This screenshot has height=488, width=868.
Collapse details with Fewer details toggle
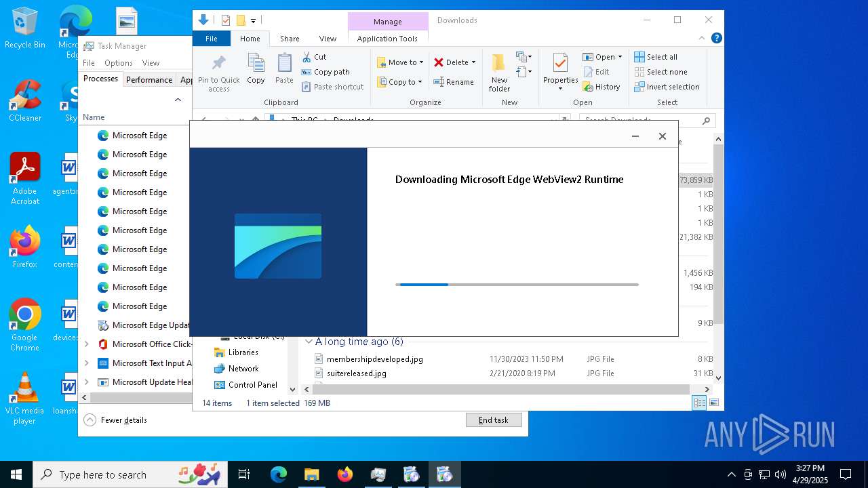[x=116, y=420]
